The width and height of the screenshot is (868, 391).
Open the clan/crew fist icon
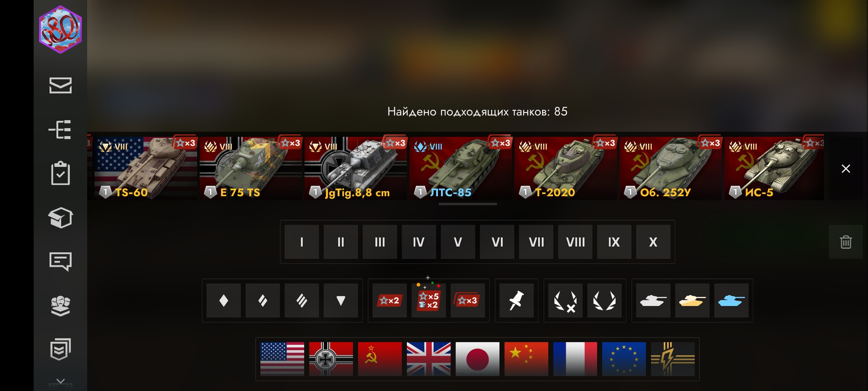(60, 306)
